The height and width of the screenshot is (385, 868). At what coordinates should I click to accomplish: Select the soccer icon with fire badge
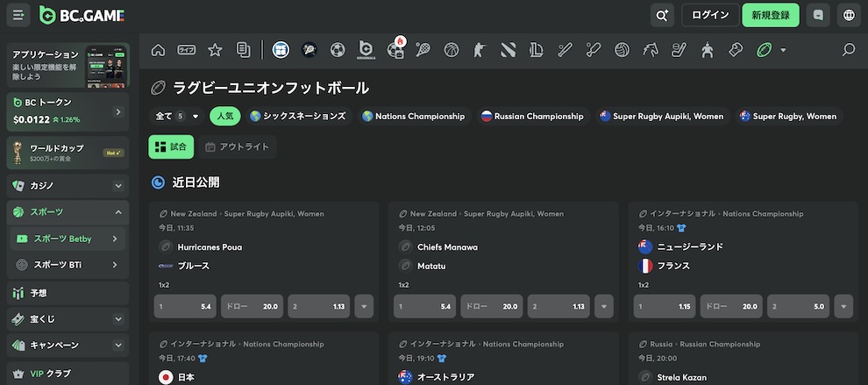[395, 50]
